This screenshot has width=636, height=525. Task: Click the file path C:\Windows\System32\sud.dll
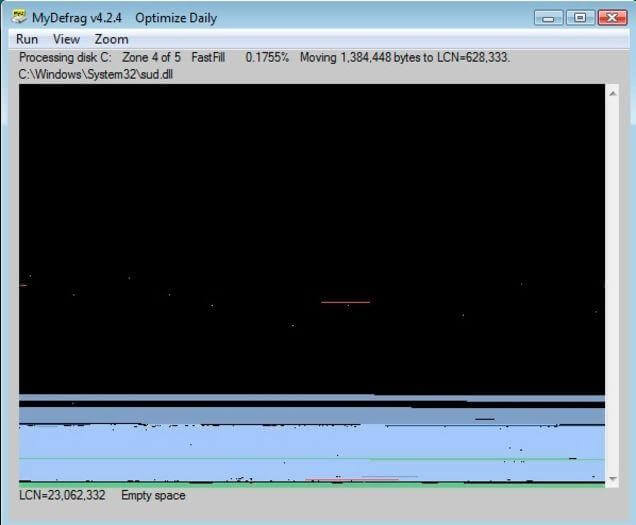pos(96,75)
